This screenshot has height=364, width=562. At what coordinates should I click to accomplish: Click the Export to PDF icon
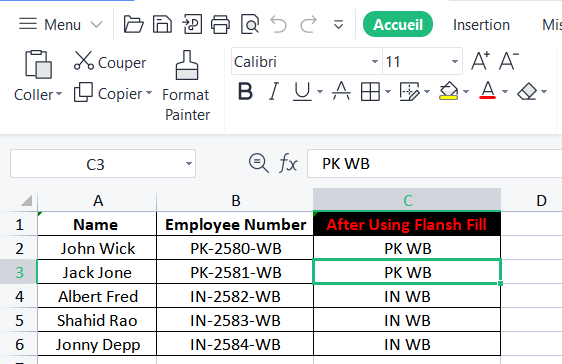(x=192, y=24)
